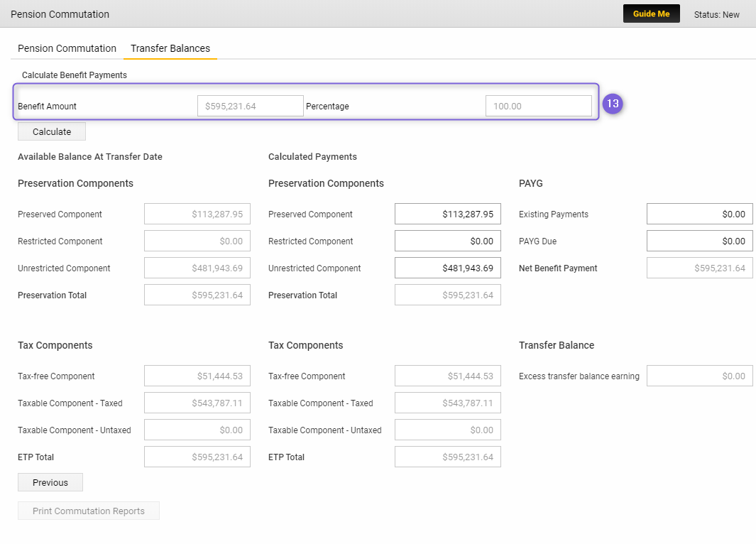Viewport: 756px width, 544px height.
Task: Click the Excess transfer balance earning field
Action: click(700, 376)
